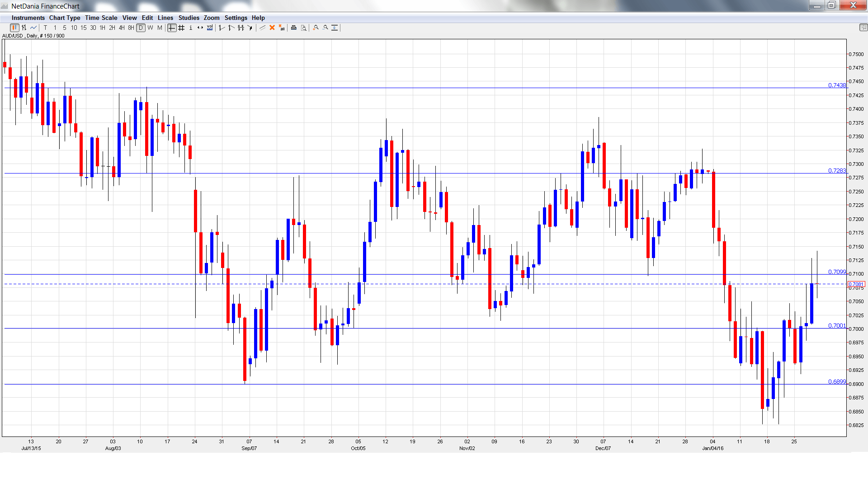Open the Studies menu

click(x=189, y=18)
